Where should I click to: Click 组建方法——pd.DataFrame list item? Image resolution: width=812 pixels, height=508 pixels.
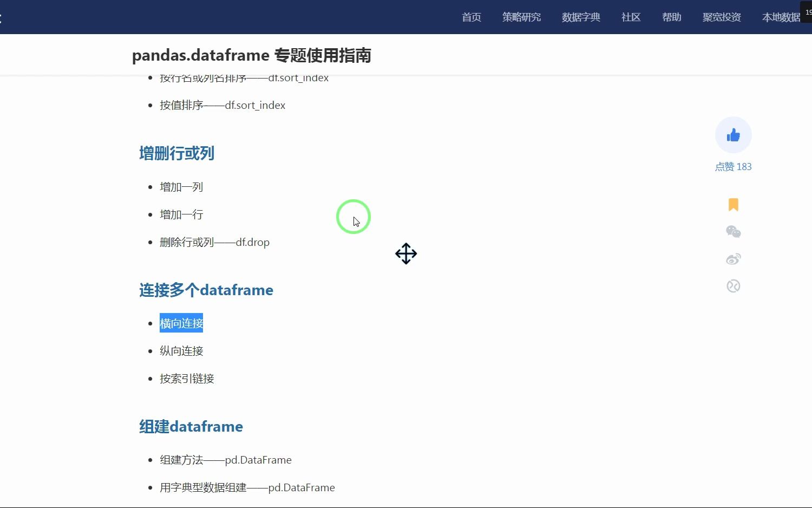(226, 460)
